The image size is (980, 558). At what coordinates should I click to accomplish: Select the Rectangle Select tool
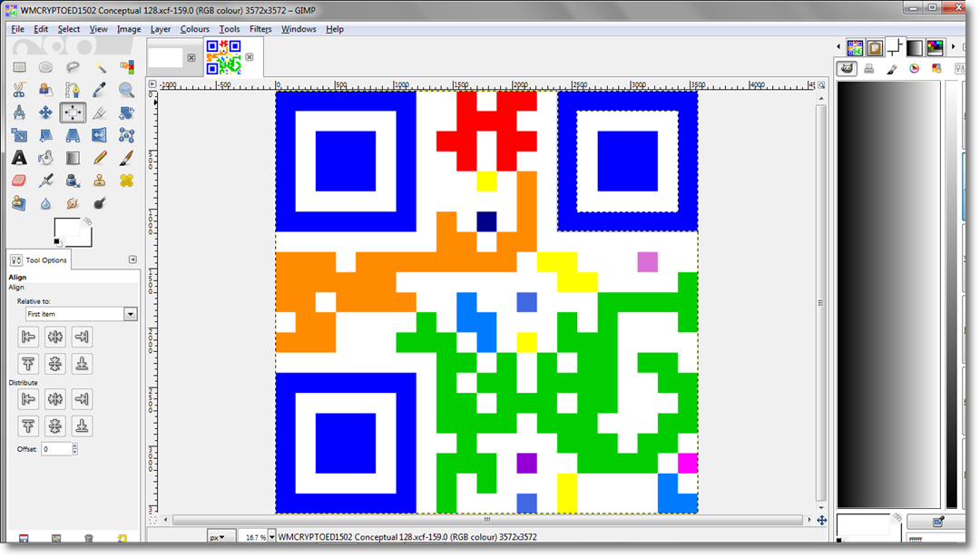[19, 67]
